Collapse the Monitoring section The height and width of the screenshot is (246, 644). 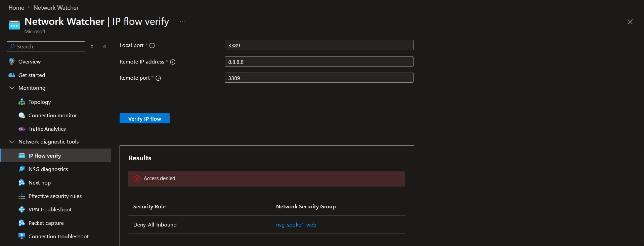pyautogui.click(x=12, y=88)
